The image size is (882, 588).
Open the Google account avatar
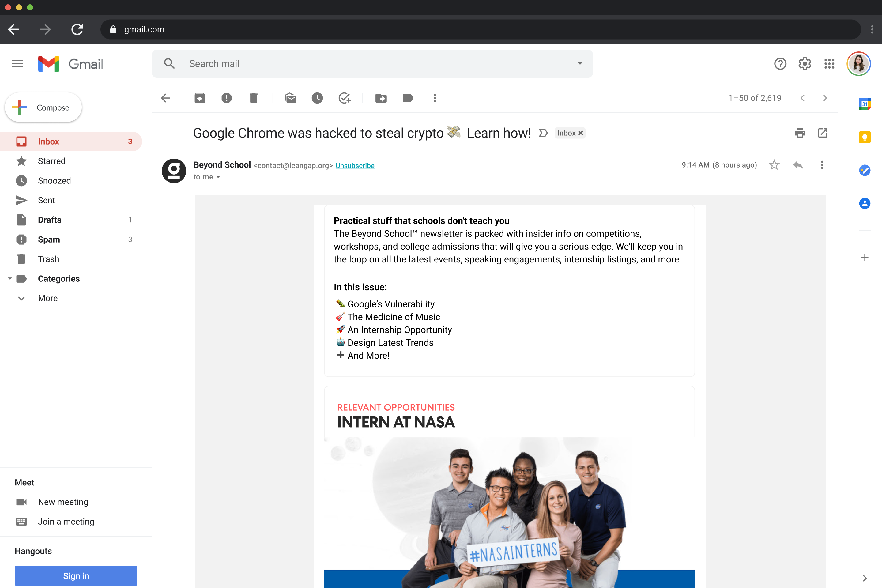(859, 64)
